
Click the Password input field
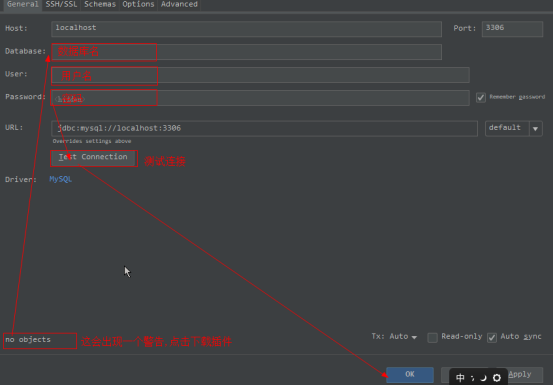(260, 98)
